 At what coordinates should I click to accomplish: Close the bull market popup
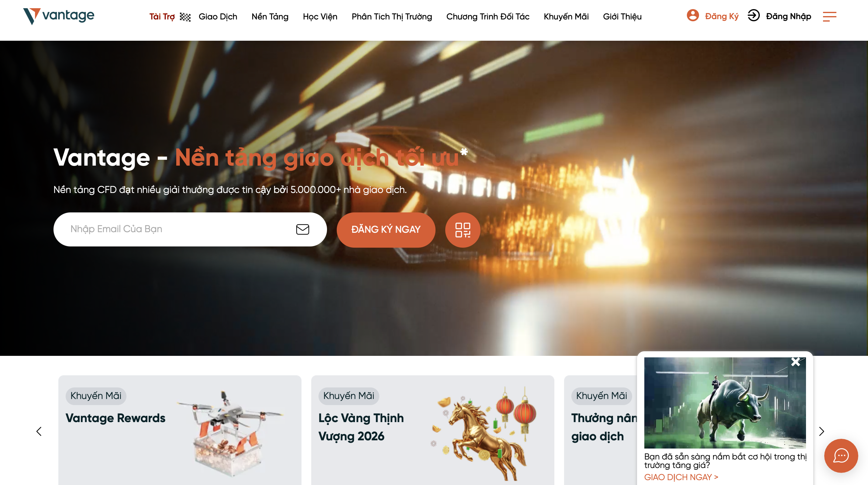[x=796, y=362]
